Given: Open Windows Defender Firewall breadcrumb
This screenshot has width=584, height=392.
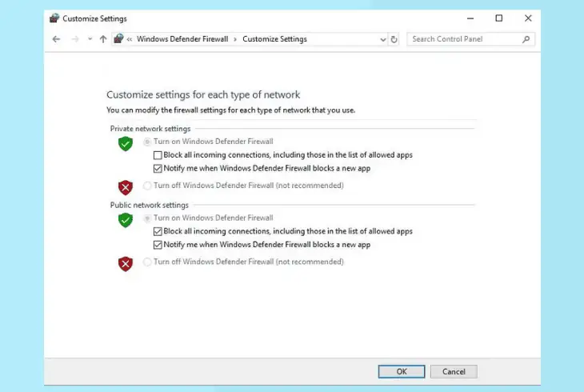Looking at the screenshot, I should [182, 39].
